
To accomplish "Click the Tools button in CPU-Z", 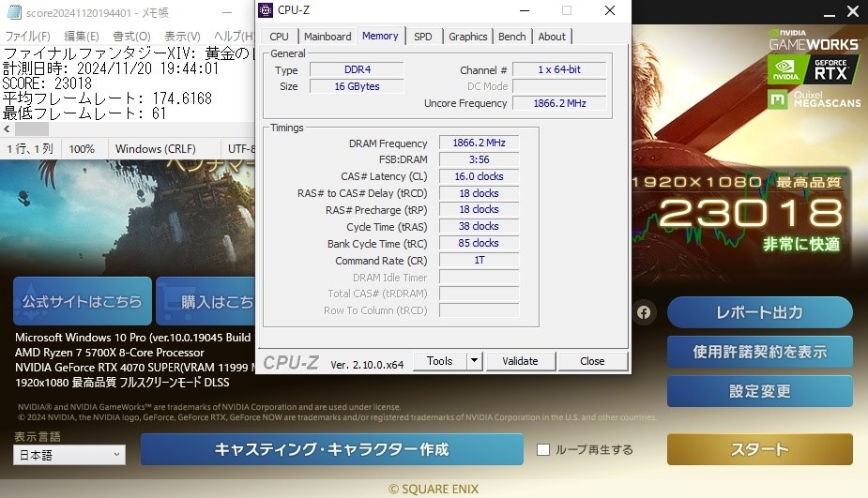I will pyautogui.click(x=440, y=361).
